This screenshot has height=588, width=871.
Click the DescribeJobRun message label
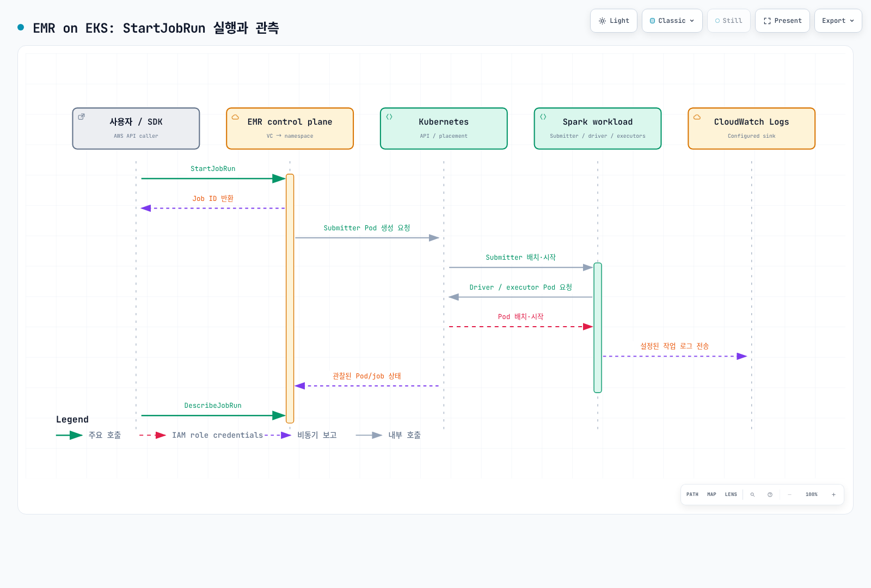pyautogui.click(x=213, y=406)
